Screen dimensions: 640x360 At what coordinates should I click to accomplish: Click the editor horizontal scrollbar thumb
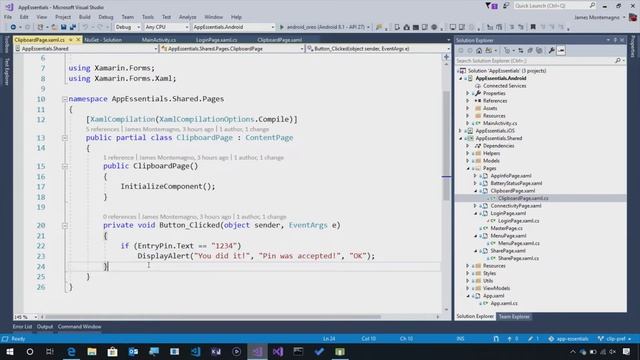pos(214,317)
